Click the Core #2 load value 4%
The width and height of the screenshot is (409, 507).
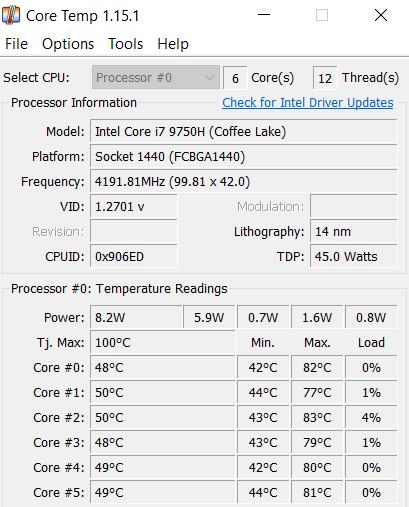coord(371,417)
